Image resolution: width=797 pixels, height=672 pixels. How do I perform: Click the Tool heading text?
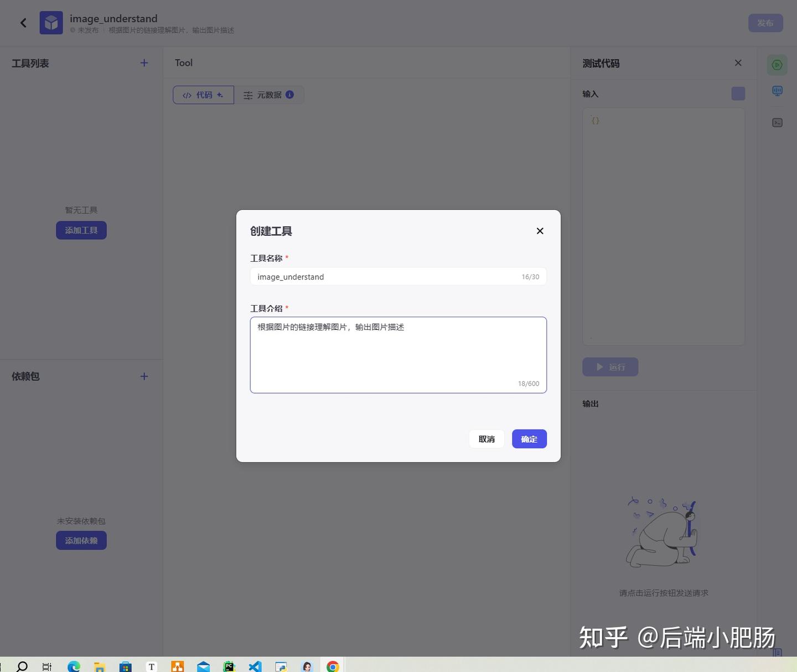click(x=184, y=63)
